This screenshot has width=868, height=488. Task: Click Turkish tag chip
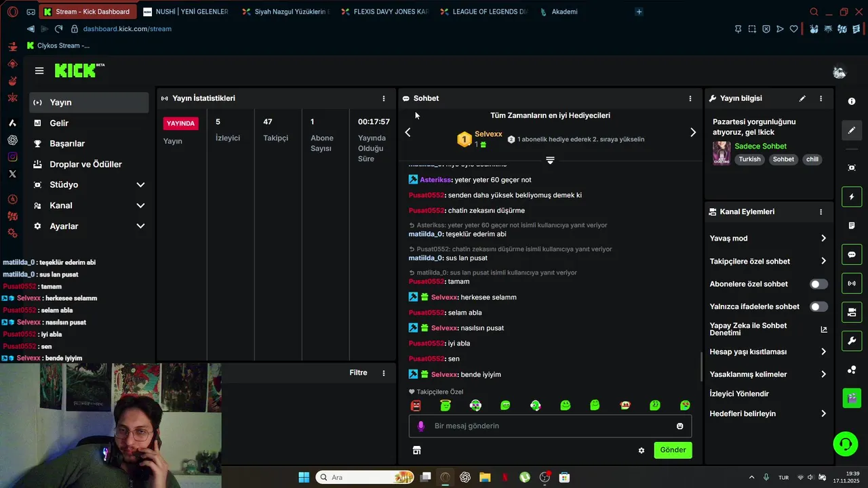[749, 159]
